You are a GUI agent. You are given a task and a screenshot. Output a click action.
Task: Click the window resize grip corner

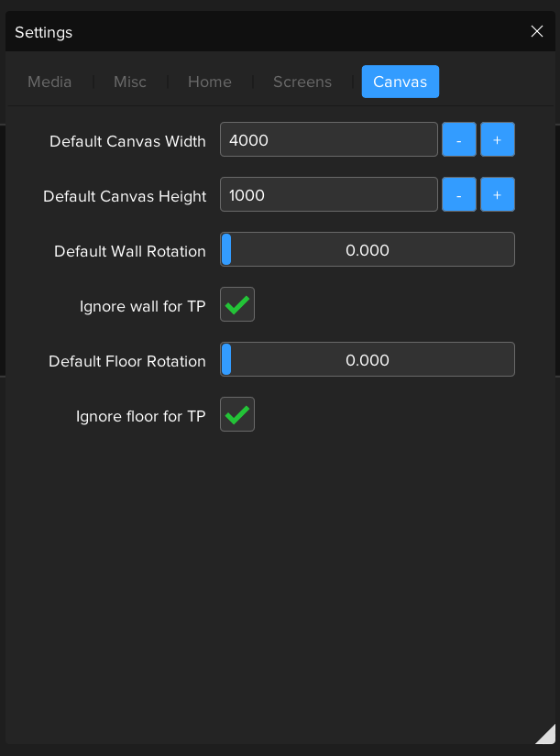tap(546, 733)
